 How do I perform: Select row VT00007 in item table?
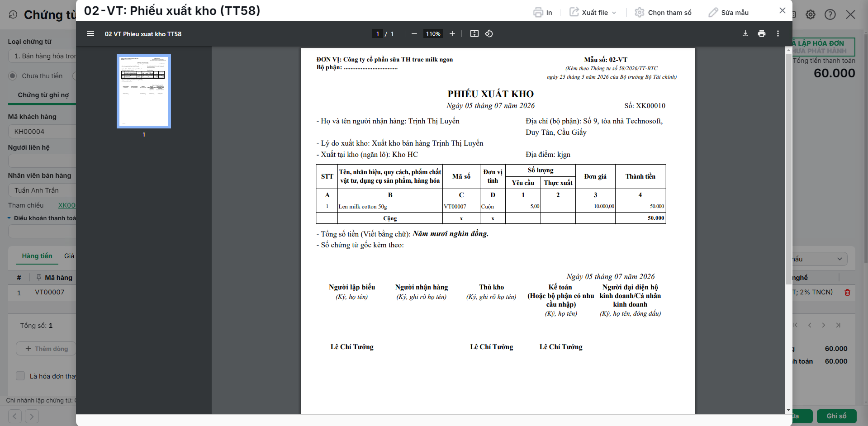point(42,292)
